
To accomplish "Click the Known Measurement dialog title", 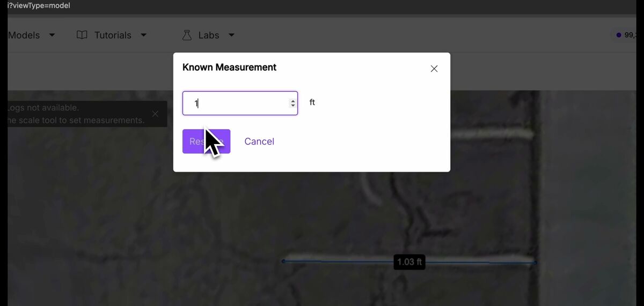I will (x=229, y=68).
